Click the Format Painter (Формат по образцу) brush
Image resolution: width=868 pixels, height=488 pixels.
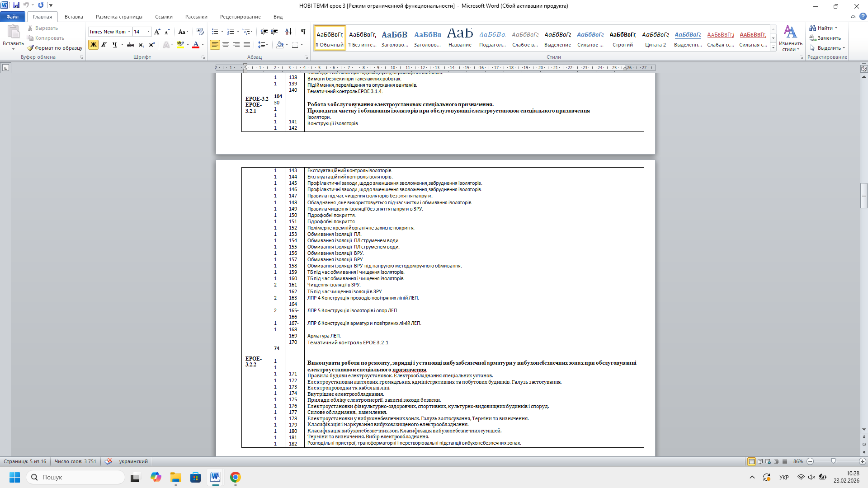pyautogui.click(x=30, y=48)
